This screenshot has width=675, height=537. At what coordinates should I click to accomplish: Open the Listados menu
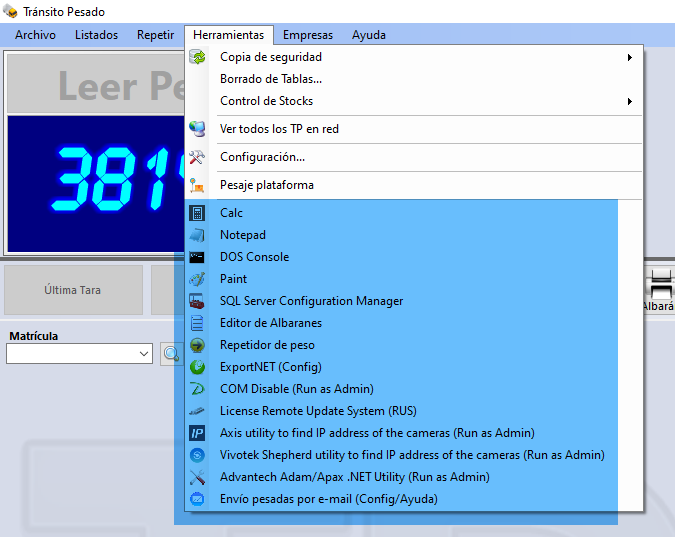tap(96, 35)
